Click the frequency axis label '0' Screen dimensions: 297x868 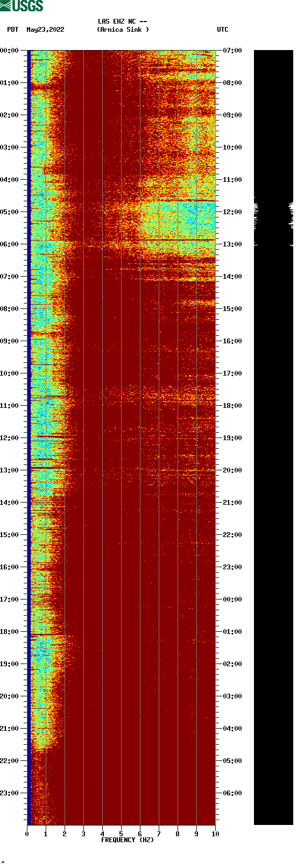(27, 834)
